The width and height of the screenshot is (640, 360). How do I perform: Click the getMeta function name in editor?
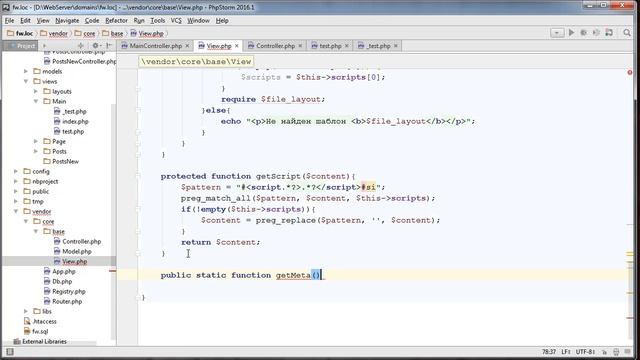(293, 275)
